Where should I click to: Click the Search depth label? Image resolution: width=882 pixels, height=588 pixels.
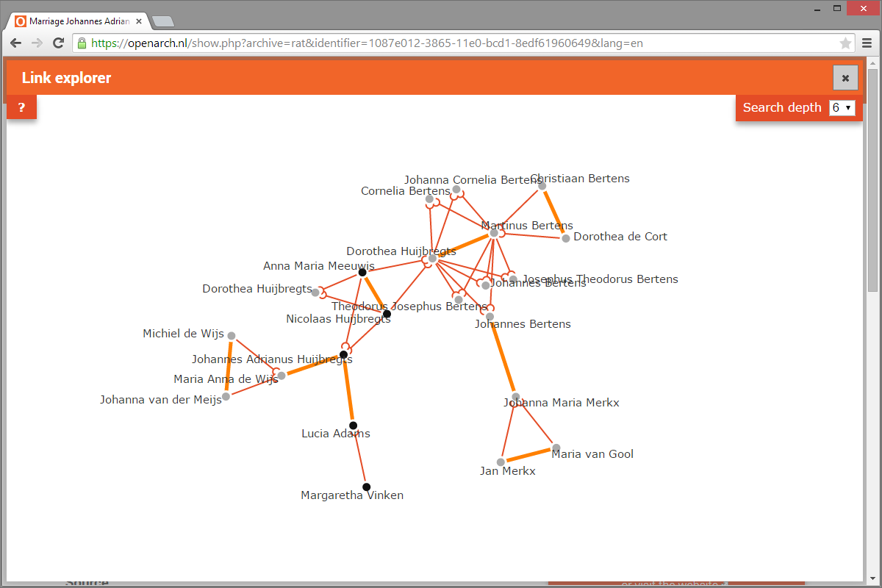pyautogui.click(x=782, y=107)
